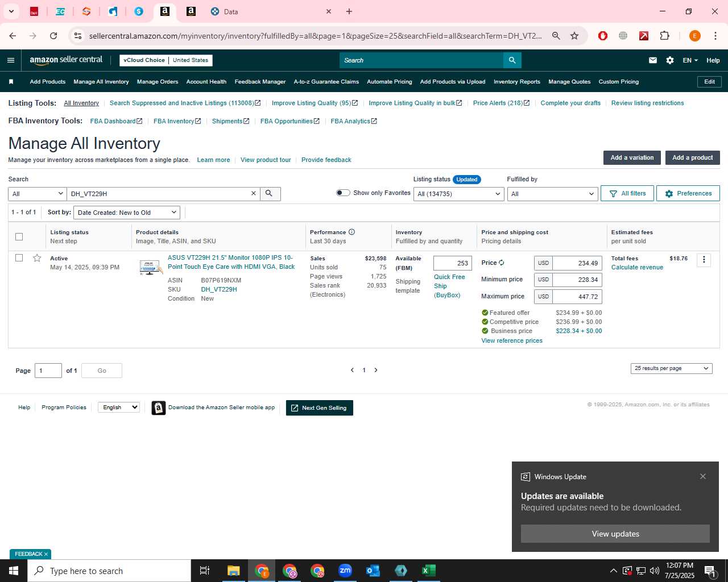Image resolution: width=728 pixels, height=582 pixels.
Task: Click View updates in Windows Update
Action: coord(615,534)
